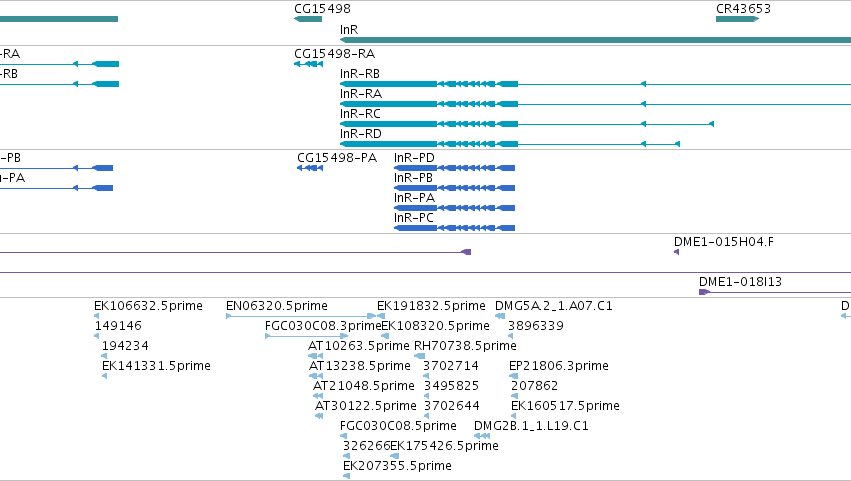Select the long InR gene bar
Screen dimensions: 851x481
pyautogui.click(x=595, y=40)
